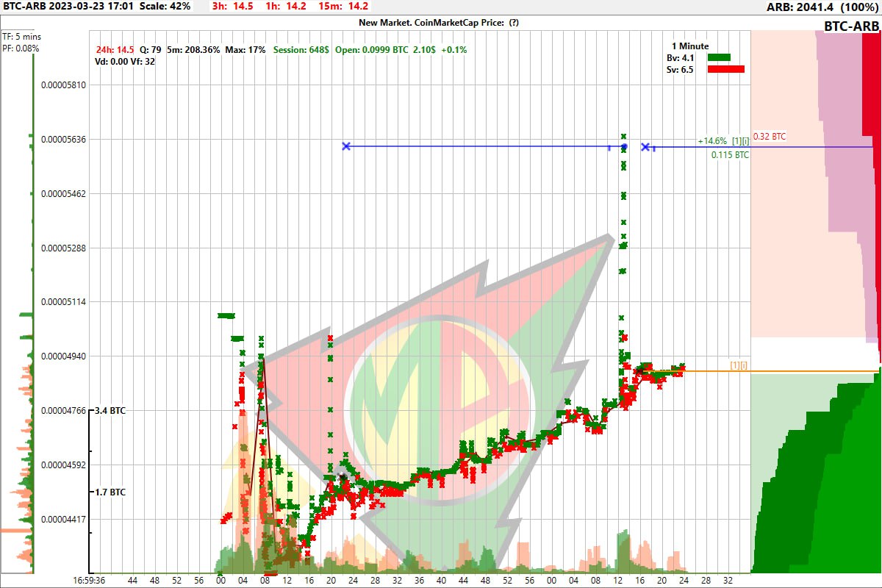Click the 1.7 BTC volume scale mark

pyautogui.click(x=110, y=492)
